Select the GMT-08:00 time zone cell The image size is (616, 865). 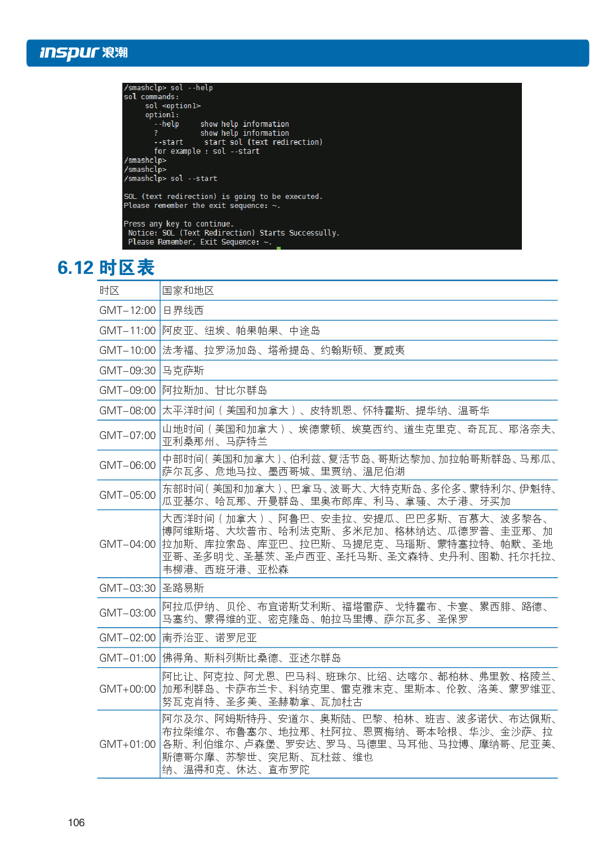click(x=127, y=411)
